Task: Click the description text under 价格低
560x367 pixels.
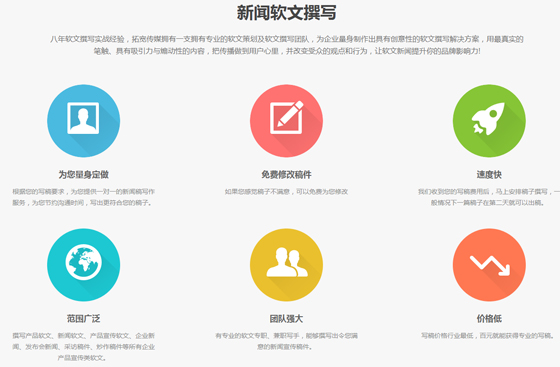Action: (x=488, y=336)
